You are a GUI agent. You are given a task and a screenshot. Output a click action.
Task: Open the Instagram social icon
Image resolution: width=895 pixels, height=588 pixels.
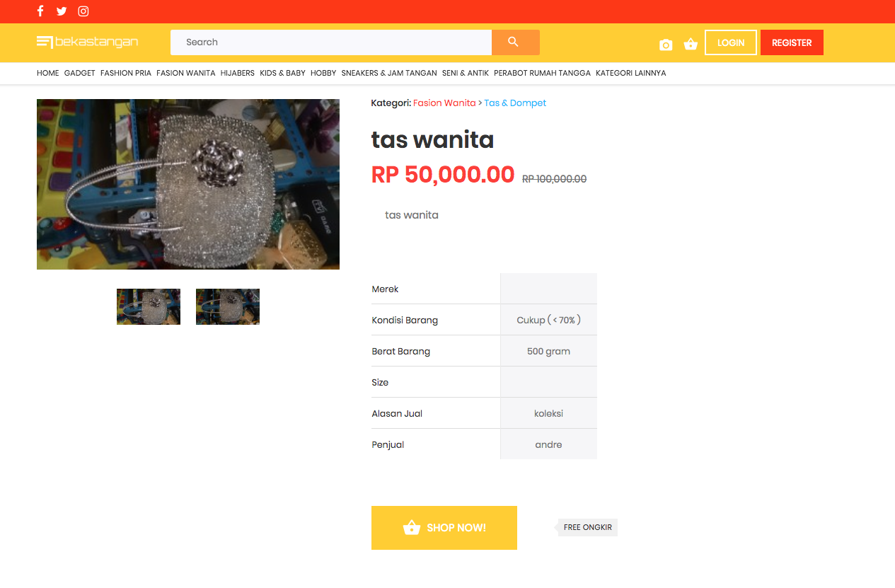point(83,11)
